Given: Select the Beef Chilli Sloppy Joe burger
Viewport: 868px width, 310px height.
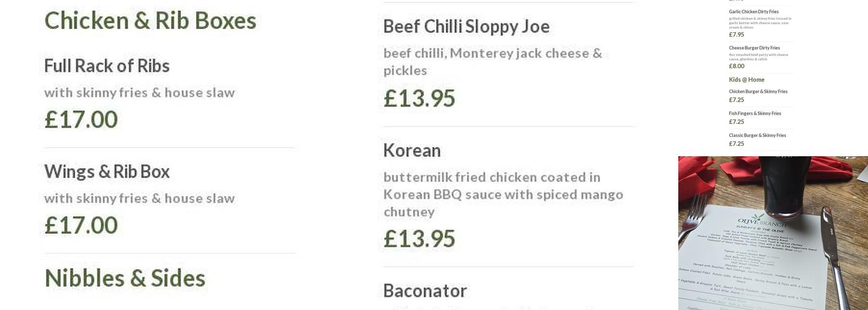Looking at the screenshot, I should (x=466, y=27).
